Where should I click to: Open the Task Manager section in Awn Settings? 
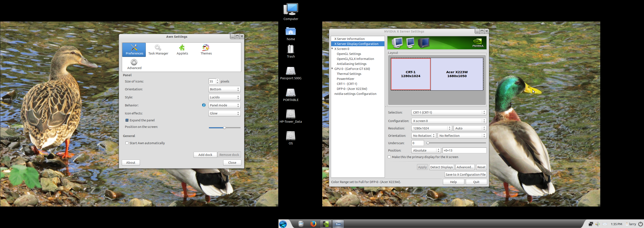(x=158, y=50)
